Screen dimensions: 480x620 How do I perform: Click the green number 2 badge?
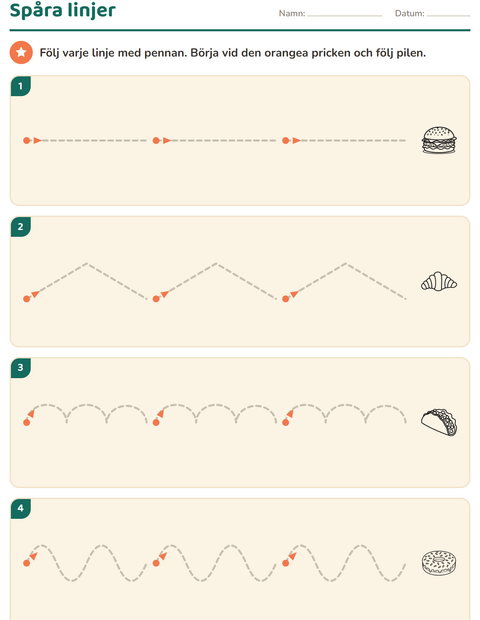tap(21, 227)
